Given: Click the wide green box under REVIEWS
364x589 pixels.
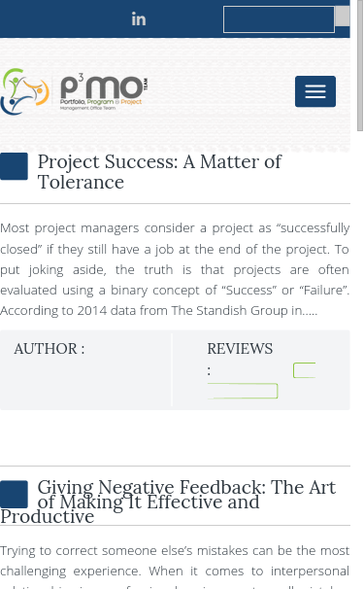Looking at the screenshot, I should (x=243, y=391).
